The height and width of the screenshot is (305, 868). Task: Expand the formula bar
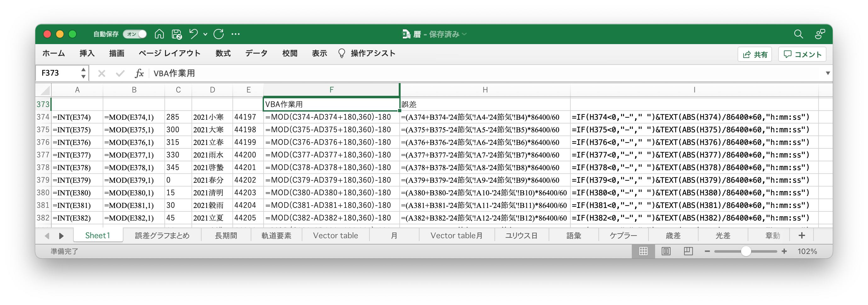pyautogui.click(x=828, y=73)
